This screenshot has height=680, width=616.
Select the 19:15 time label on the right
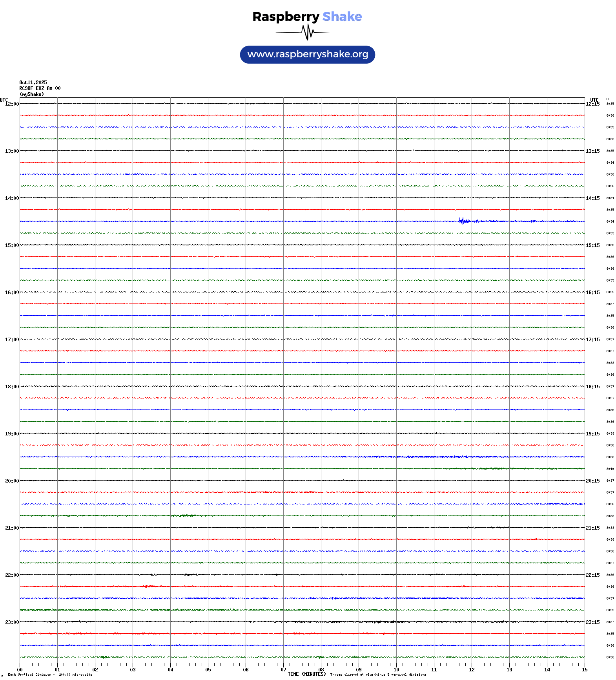tap(592, 434)
